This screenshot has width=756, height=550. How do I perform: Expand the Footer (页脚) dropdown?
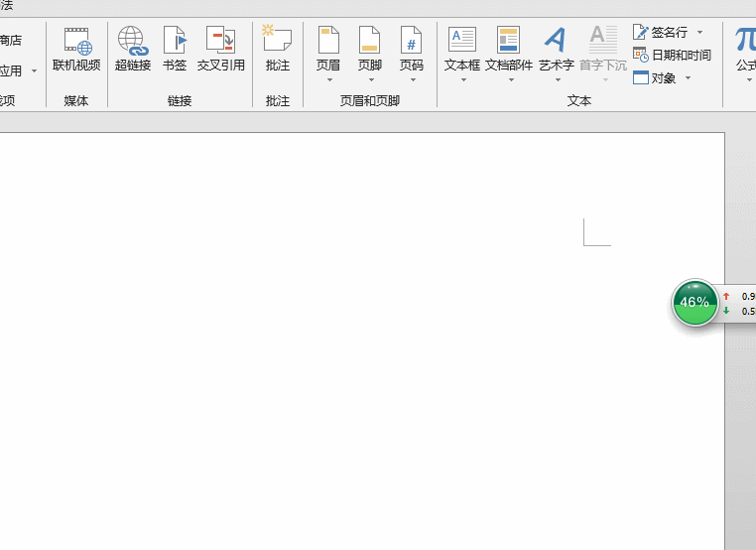point(370,78)
